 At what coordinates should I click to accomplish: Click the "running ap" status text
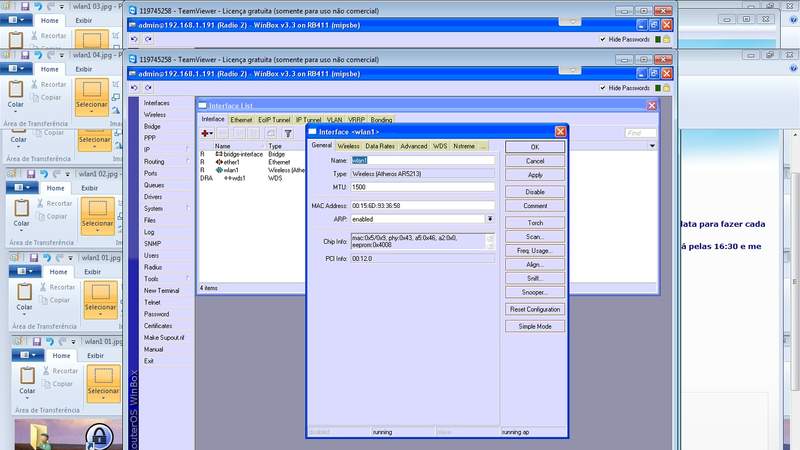(515, 432)
